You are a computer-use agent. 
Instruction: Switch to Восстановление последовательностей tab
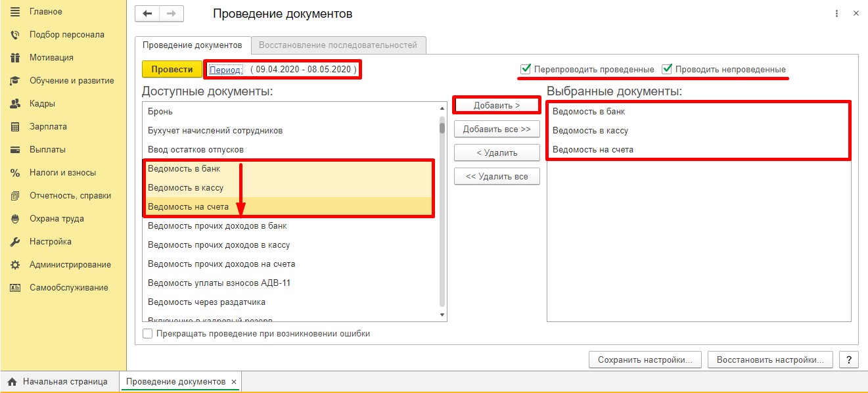coord(338,45)
